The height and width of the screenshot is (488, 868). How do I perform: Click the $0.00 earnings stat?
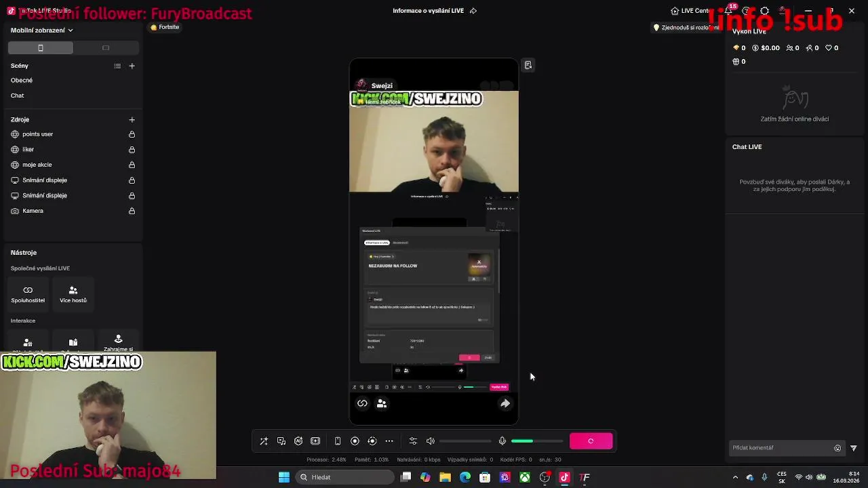(766, 48)
